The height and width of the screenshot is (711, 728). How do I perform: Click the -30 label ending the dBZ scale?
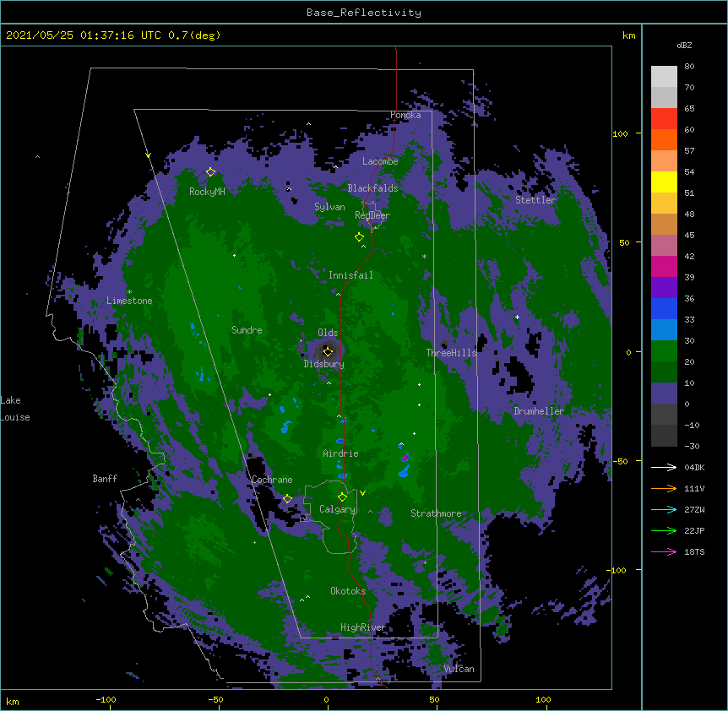692,446
